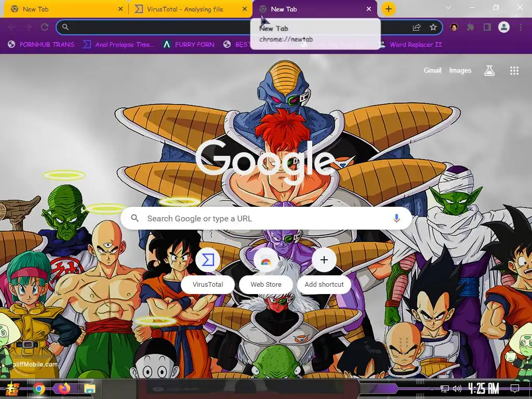Screen dimensions: 532x399
Task: Open Gmail link
Action: [x=432, y=70]
